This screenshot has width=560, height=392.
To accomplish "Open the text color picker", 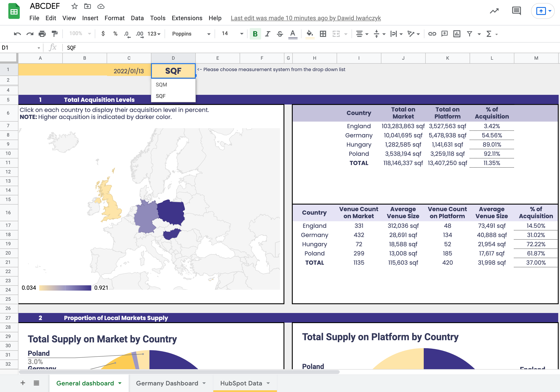I will tap(293, 34).
